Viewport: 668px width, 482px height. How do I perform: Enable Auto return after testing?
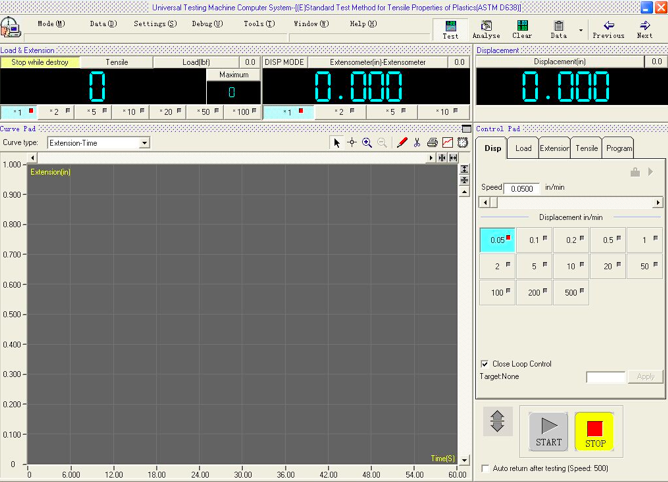click(x=485, y=468)
